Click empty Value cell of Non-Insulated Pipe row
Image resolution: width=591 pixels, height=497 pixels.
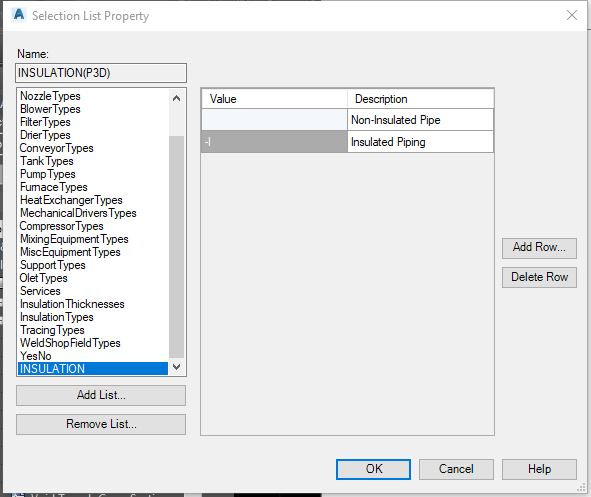coord(274,120)
